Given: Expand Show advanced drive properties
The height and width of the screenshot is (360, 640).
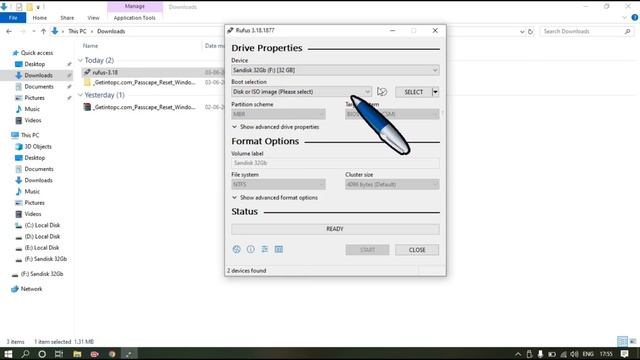Looking at the screenshot, I should tap(276, 127).
